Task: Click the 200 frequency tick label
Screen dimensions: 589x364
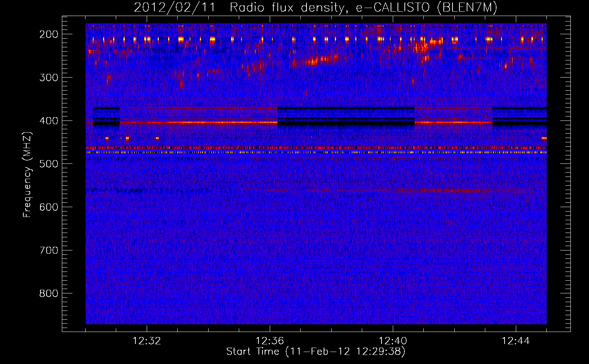Action: [49, 34]
